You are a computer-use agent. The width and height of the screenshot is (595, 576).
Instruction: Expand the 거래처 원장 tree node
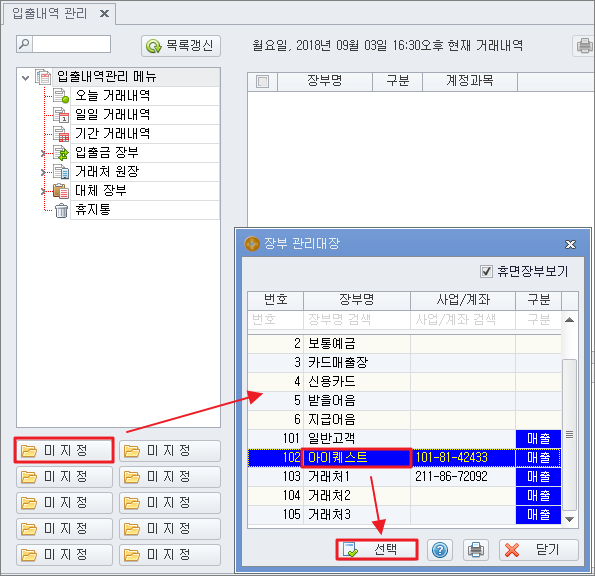point(43,172)
